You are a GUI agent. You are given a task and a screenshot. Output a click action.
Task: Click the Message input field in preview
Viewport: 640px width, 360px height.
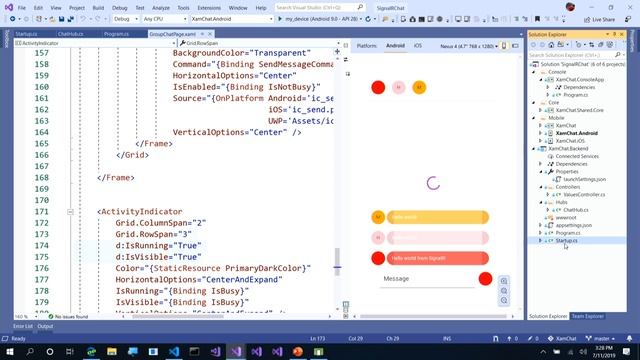click(x=427, y=279)
